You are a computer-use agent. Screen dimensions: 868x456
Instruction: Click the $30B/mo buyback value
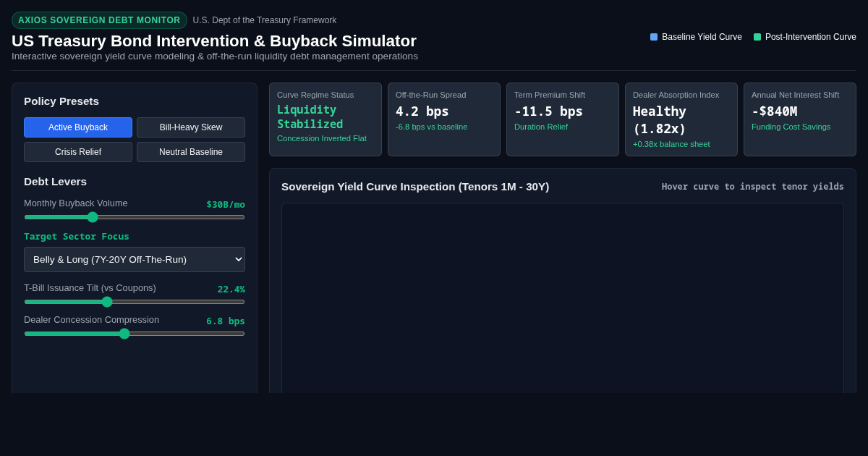pyautogui.click(x=226, y=204)
